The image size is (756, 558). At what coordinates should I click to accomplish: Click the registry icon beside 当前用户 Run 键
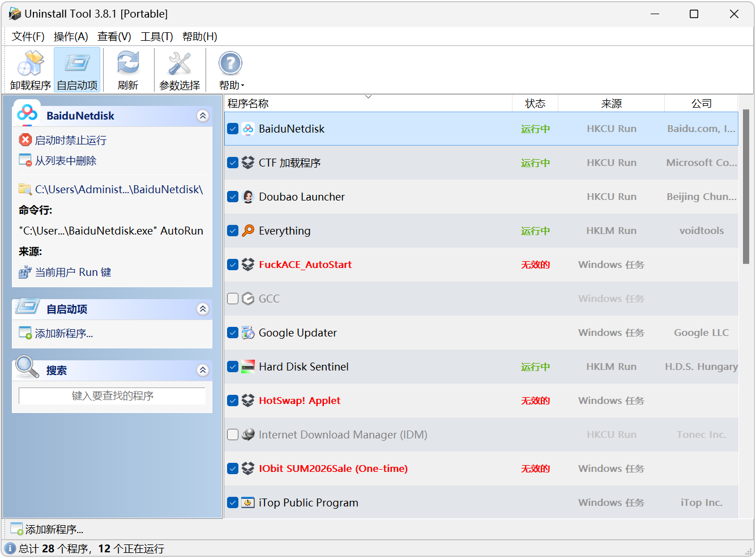25,272
